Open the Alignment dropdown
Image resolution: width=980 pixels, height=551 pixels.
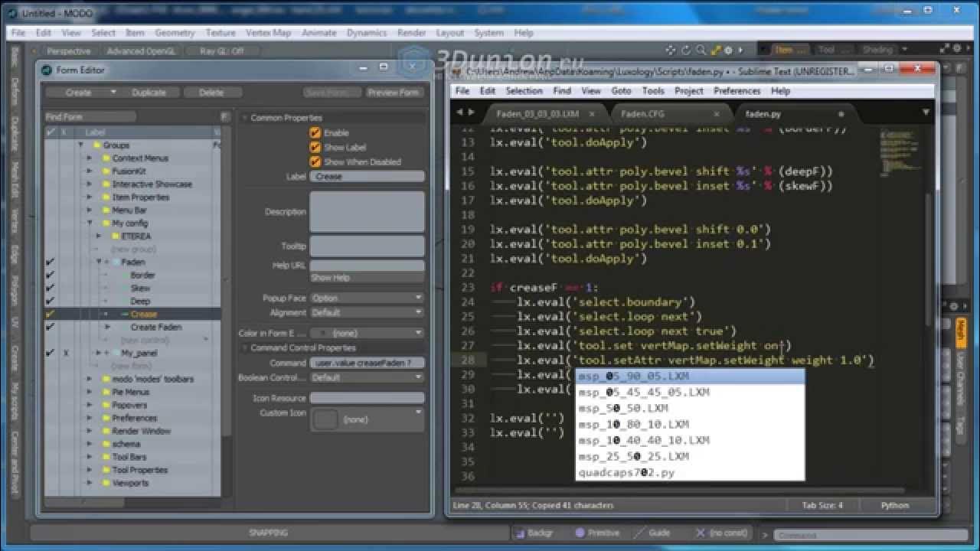coord(367,312)
